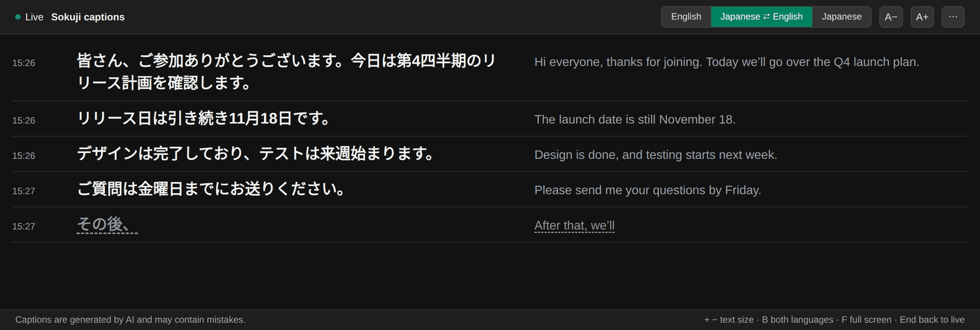Screen dimensions: 980x330
Task: Click the first 15:26 timestamp beside the greeting
Action: click(24, 63)
